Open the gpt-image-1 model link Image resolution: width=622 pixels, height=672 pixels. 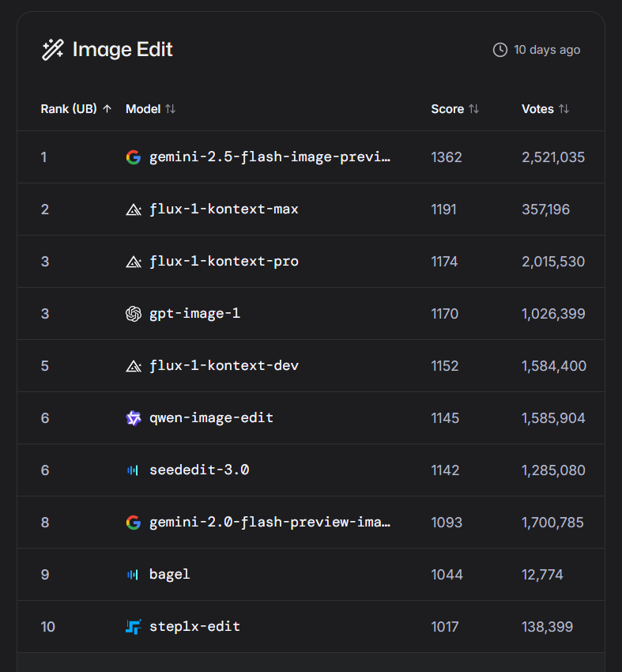point(194,314)
